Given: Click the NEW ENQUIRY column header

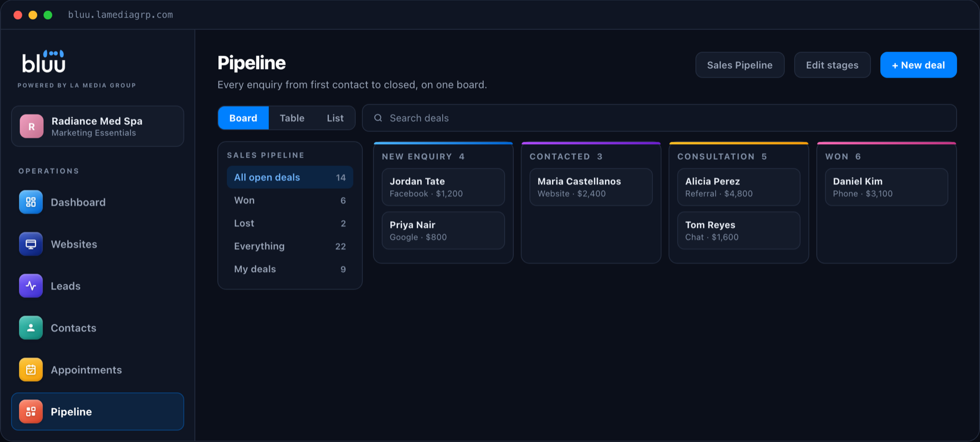Looking at the screenshot, I should point(417,156).
